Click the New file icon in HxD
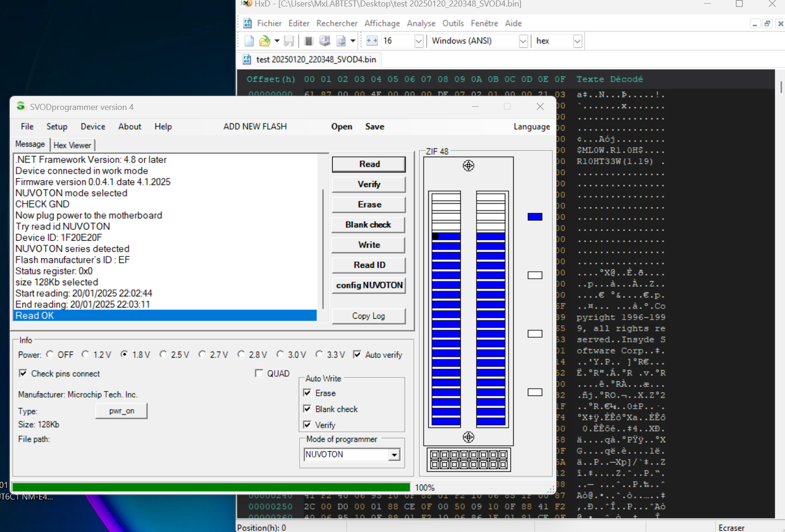The image size is (785, 532). point(249,41)
